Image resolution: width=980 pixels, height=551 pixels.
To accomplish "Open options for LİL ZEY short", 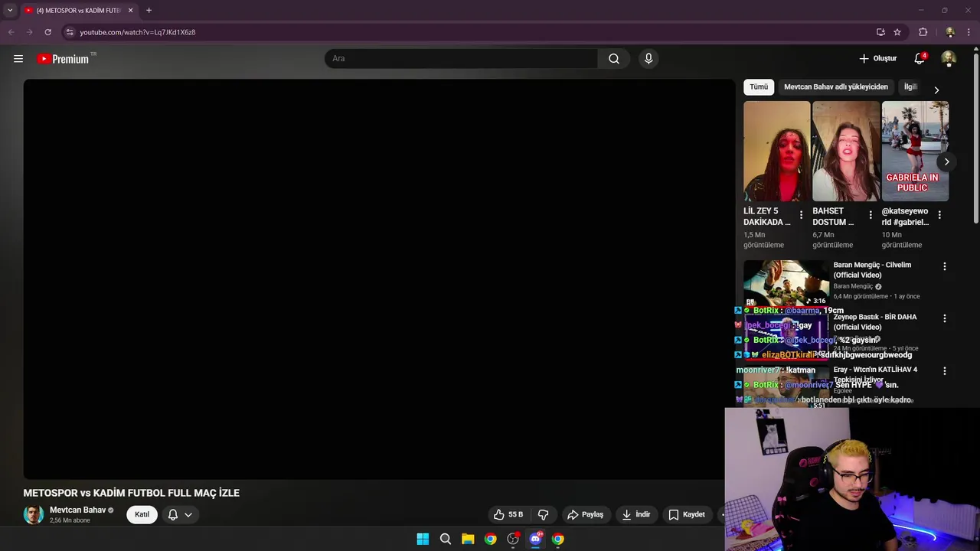I will tap(801, 215).
